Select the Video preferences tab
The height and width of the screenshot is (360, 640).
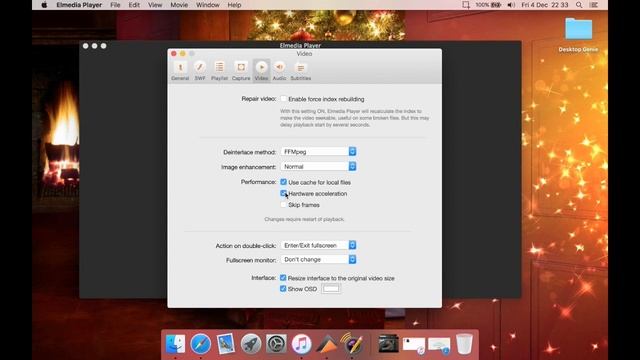[261, 71]
